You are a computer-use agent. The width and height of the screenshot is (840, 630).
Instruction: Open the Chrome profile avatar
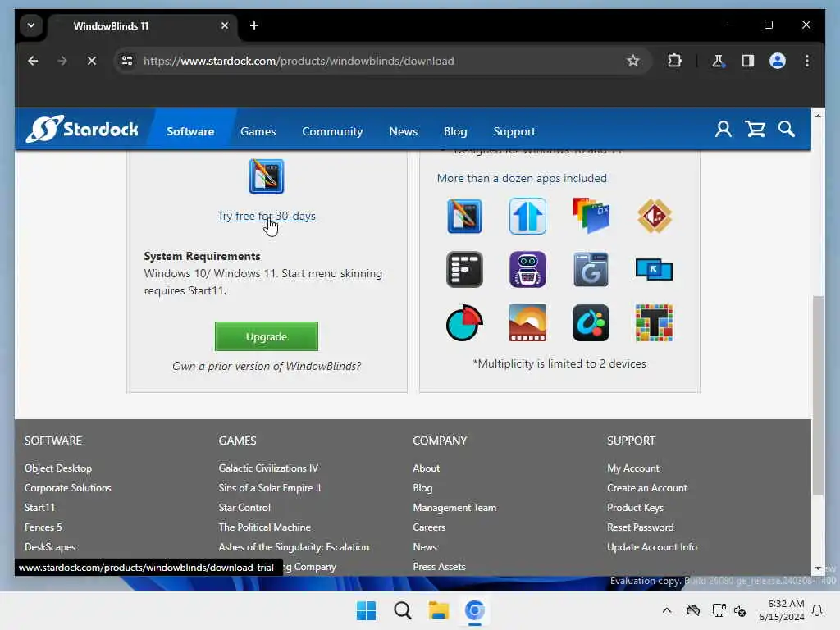[778, 61]
